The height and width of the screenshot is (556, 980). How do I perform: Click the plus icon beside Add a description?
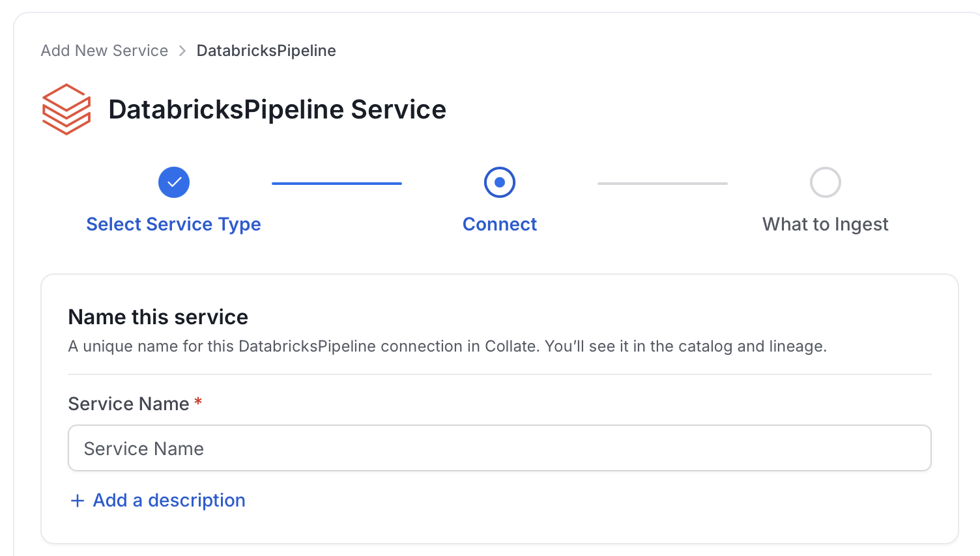point(78,501)
